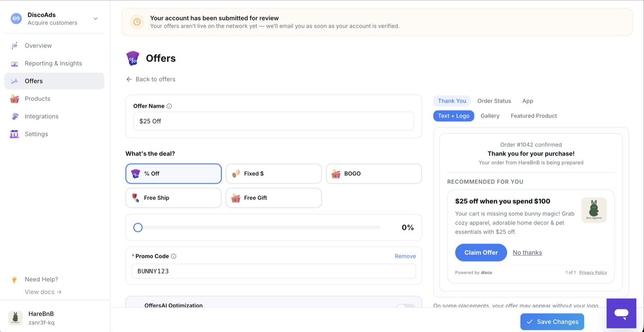Select the % Off deal type

[x=173, y=174]
